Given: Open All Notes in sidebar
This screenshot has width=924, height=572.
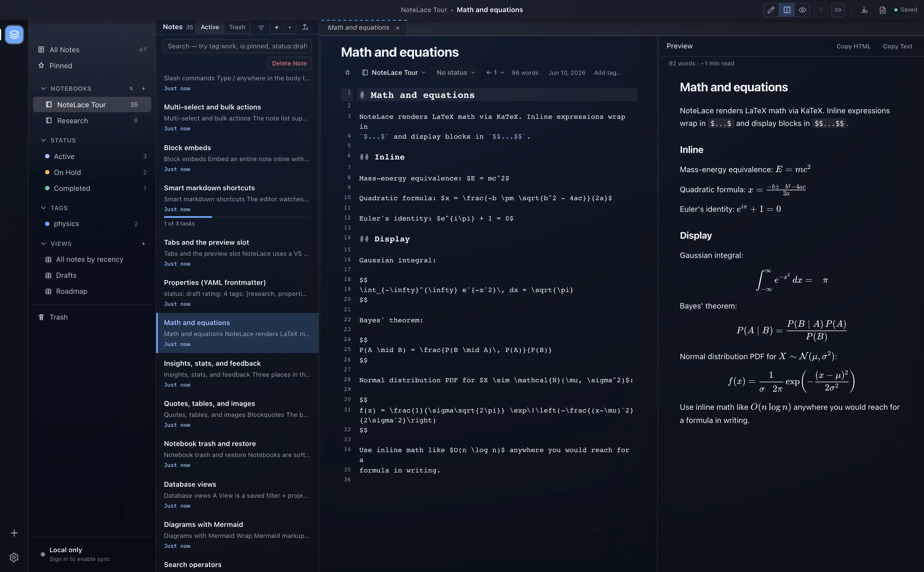Looking at the screenshot, I should click(92, 50).
